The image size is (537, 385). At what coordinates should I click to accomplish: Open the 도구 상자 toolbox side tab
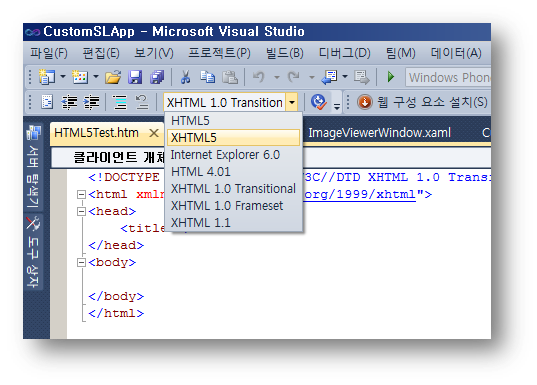click(x=34, y=252)
